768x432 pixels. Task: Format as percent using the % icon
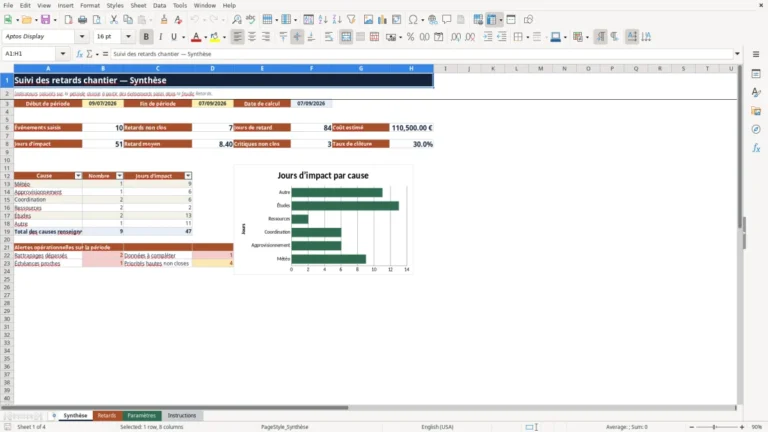click(410, 37)
